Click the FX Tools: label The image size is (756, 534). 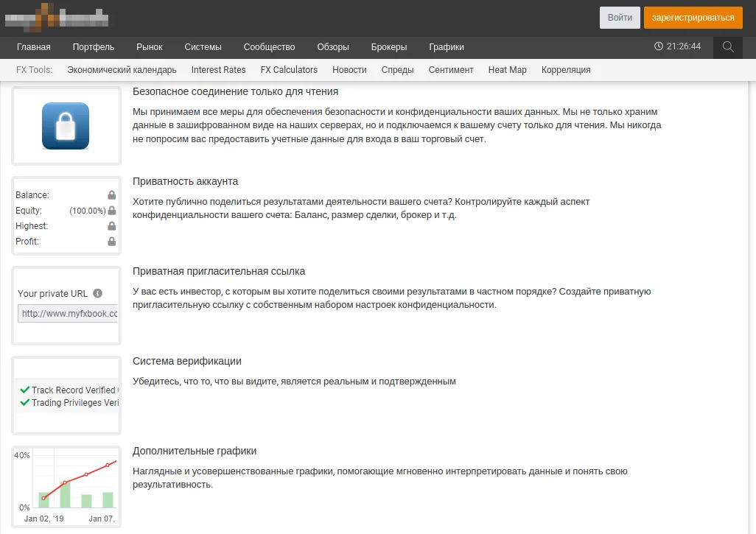click(x=34, y=69)
